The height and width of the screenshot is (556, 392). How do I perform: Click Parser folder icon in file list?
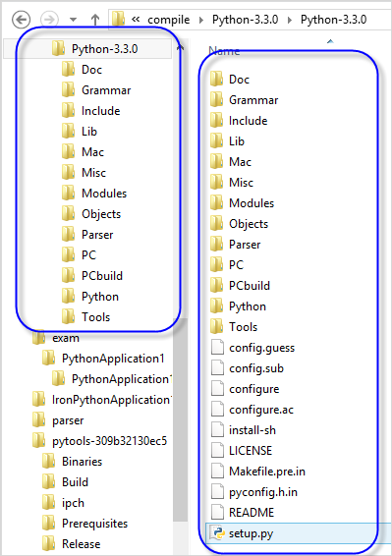tap(216, 244)
